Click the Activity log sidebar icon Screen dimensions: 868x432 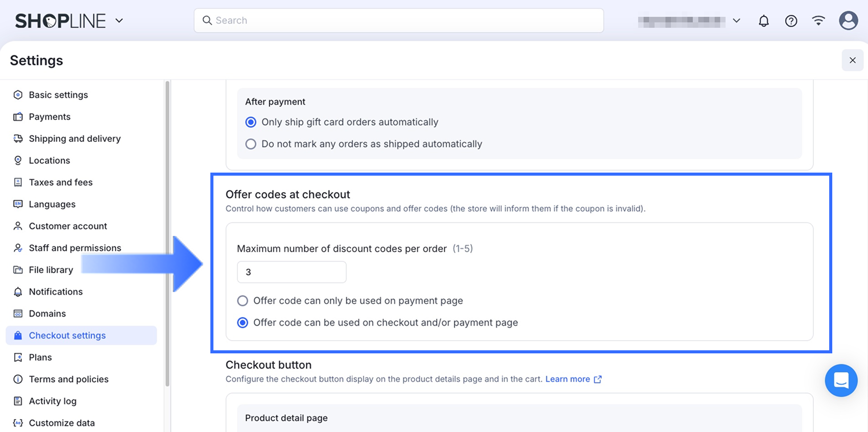18,401
